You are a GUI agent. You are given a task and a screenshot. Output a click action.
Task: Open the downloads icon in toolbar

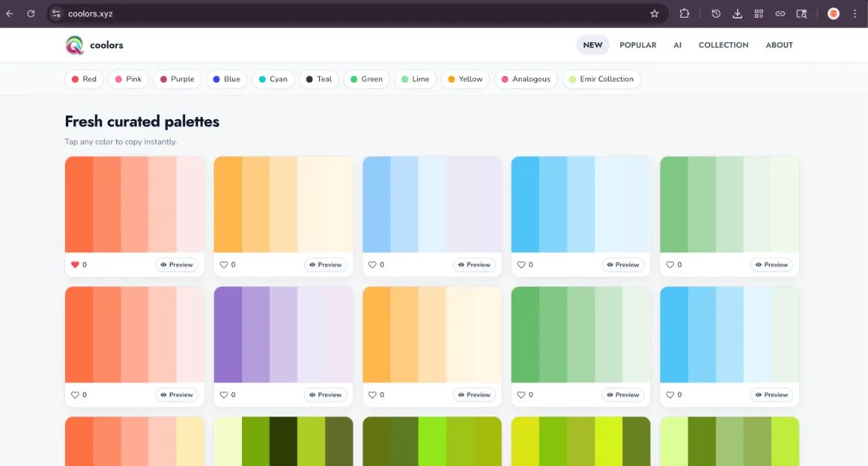click(x=737, y=14)
